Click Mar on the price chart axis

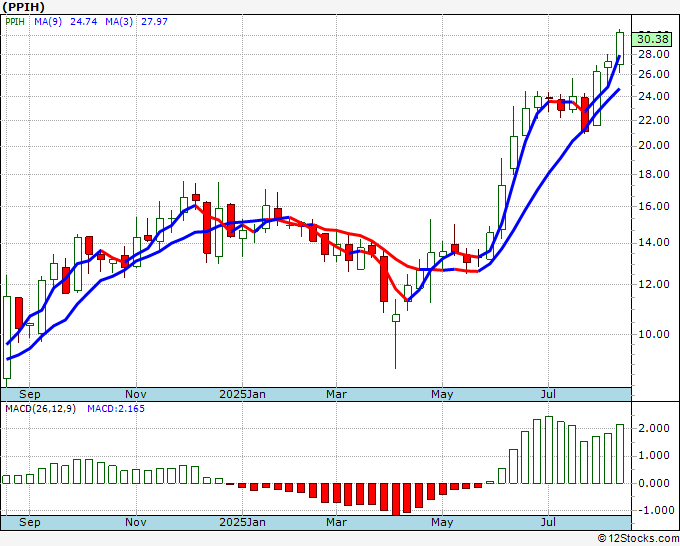pos(337,394)
